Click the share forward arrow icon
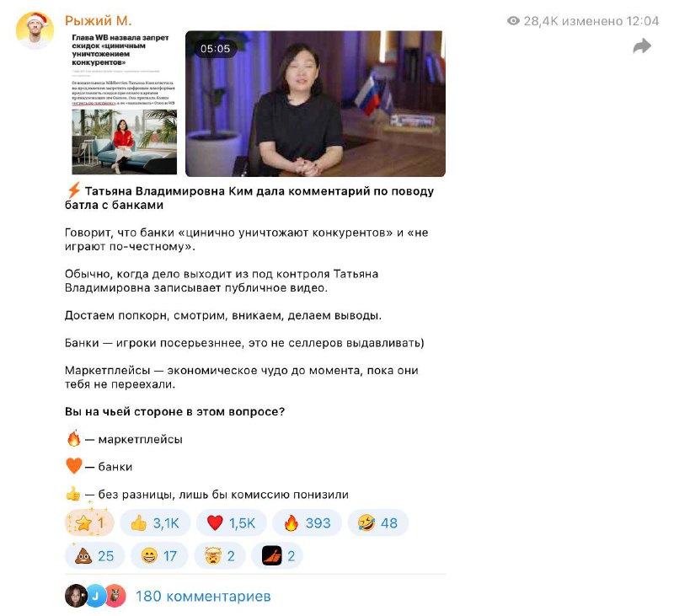 (642, 46)
